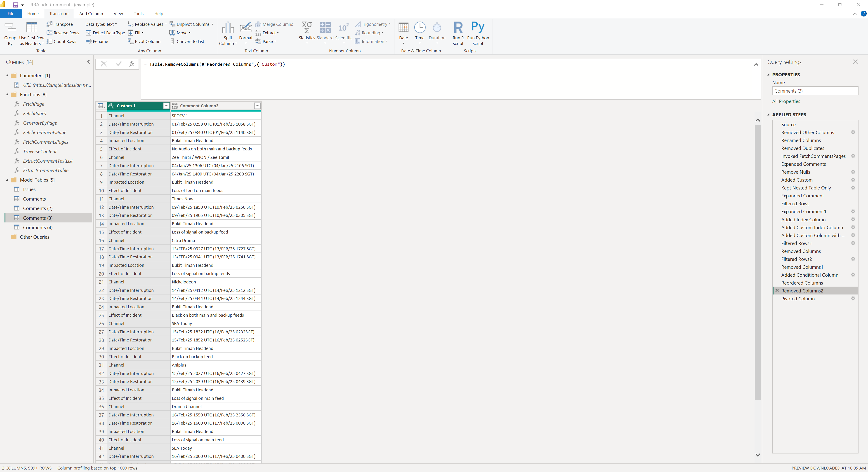This screenshot has width=868, height=472.
Task: Open the Data Type: Text dropdown
Action: [101, 24]
